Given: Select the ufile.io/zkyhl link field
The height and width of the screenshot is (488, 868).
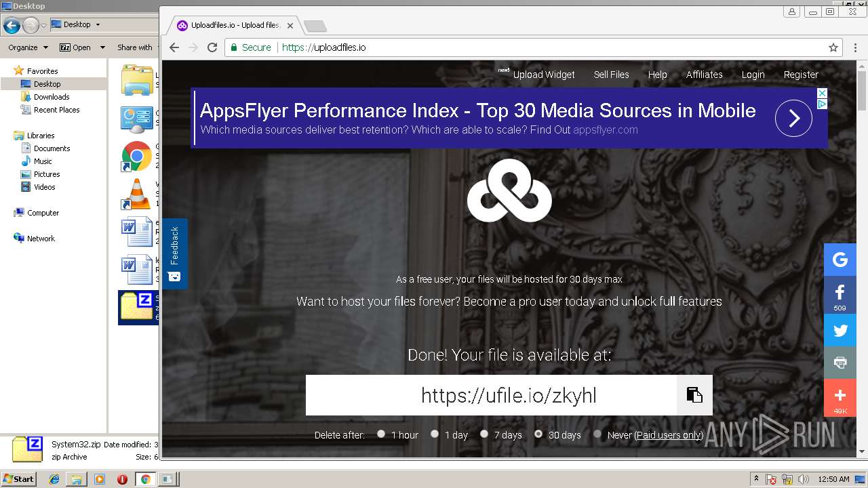Looking at the screenshot, I should (x=491, y=395).
